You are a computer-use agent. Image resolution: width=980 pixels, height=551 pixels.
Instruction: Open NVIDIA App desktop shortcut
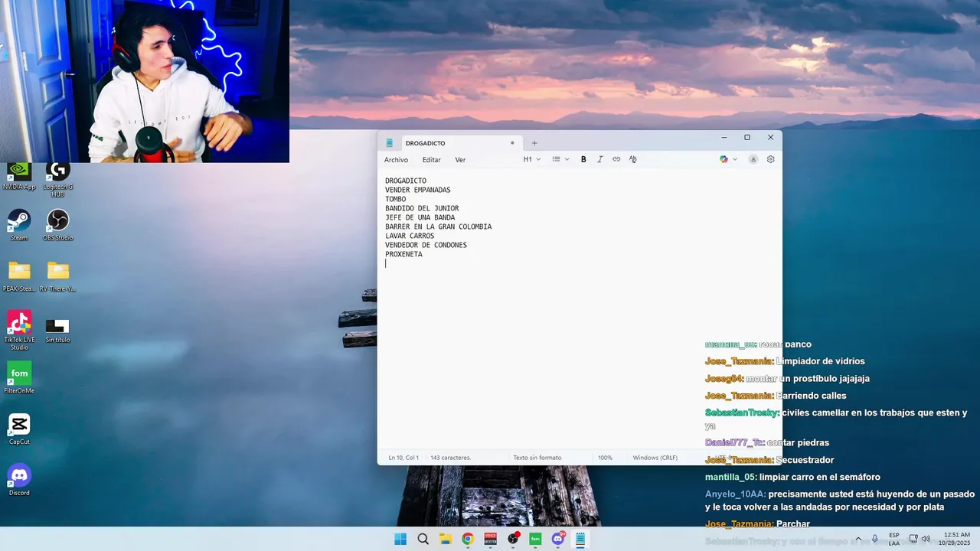(19, 175)
